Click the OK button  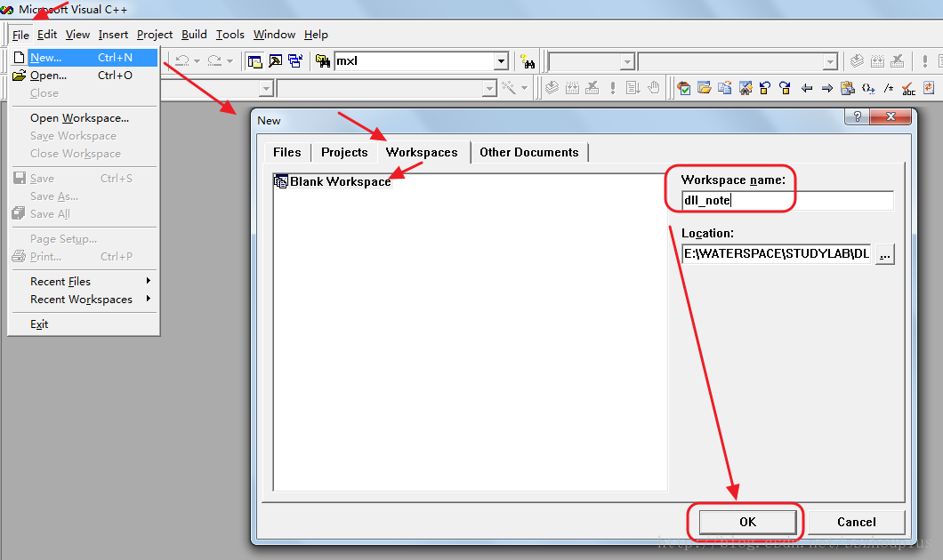coord(747,522)
